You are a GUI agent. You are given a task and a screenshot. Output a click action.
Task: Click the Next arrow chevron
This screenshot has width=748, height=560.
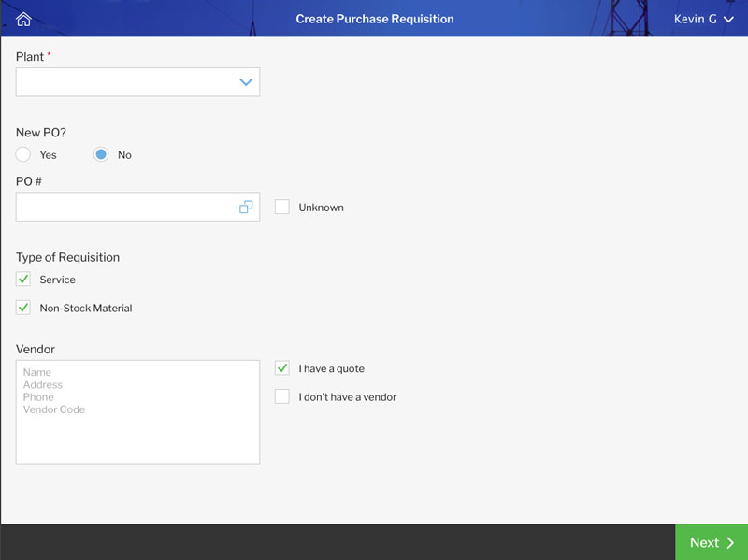tap(730, 542)
